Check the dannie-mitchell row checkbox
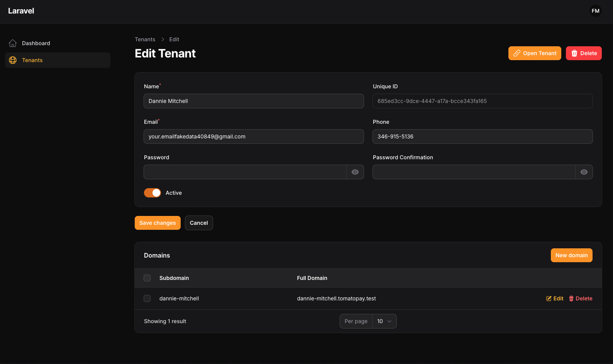Viewport: 613px width, 364px height. coord(147,298)
